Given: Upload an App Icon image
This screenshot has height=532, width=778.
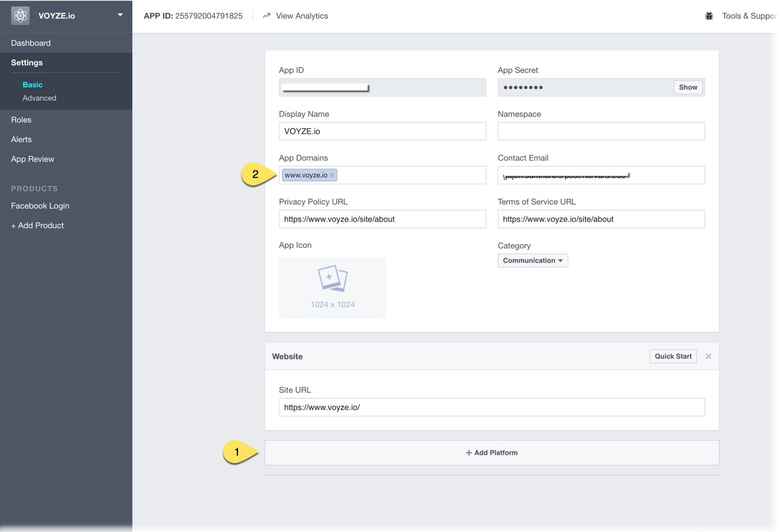Looking at the screenshot, I should click(333, 288).
